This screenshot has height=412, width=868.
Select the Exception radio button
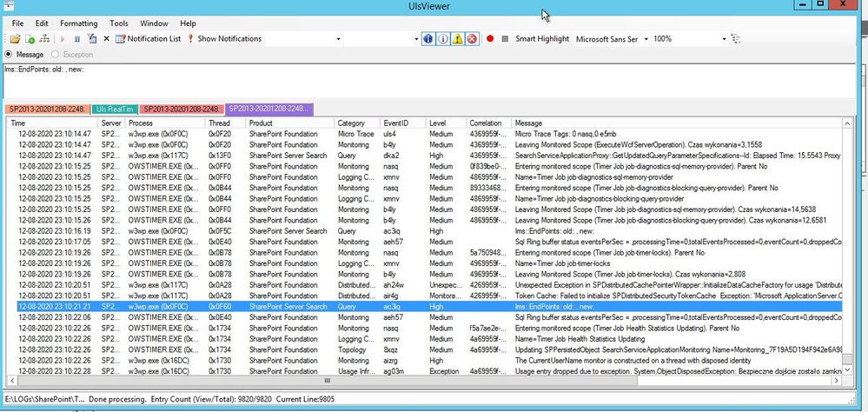tap(72, 54)
